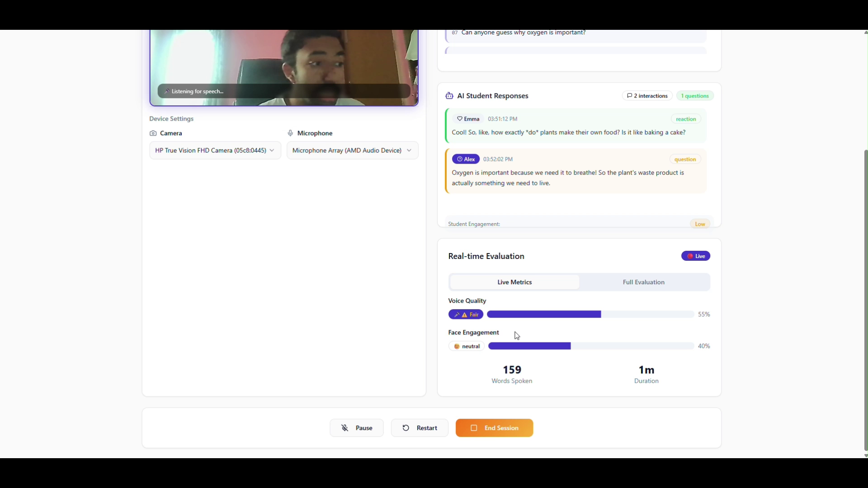Click the chevron on the HP True Vision camera selector
Image resolution: width=868 pixels, height=488 pixels.
click(272, 150)
